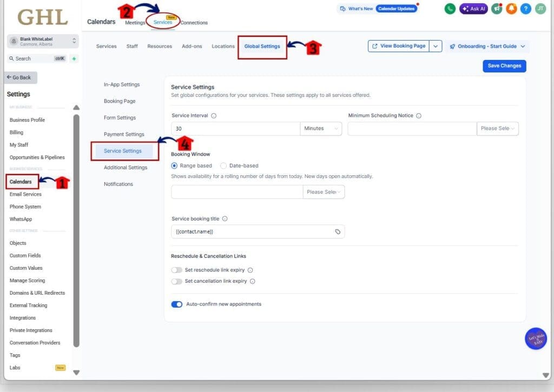554x392 pixels.
Task: Click the tag icon in Service booking title field
Action: (338, 231)
